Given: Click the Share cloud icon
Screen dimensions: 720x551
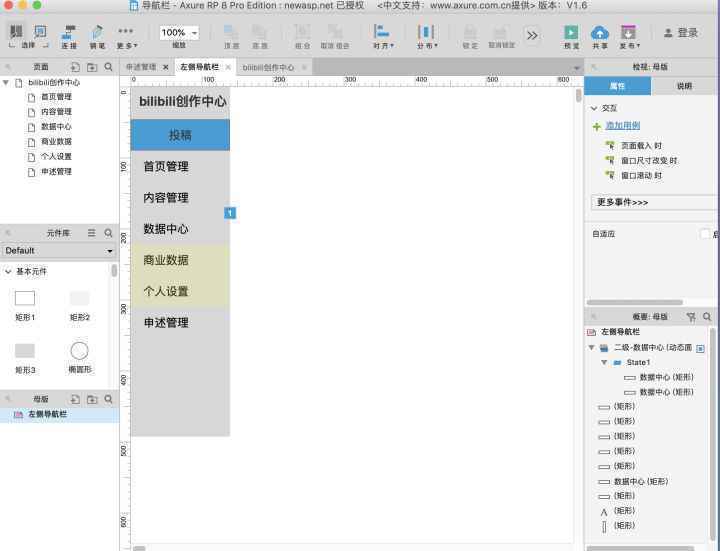Looking at the screenshot, I should [x=600, y=33].
